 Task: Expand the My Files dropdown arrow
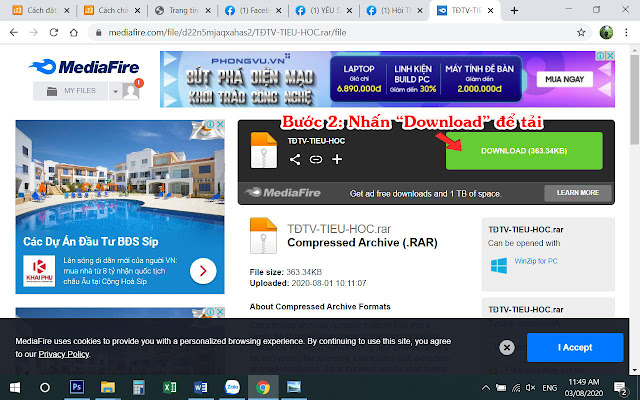tap(115, 91)
